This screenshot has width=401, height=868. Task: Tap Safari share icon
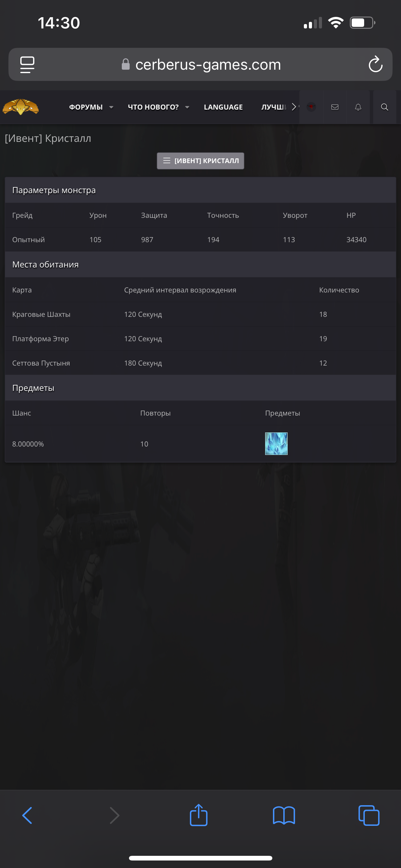click(199, 815)
